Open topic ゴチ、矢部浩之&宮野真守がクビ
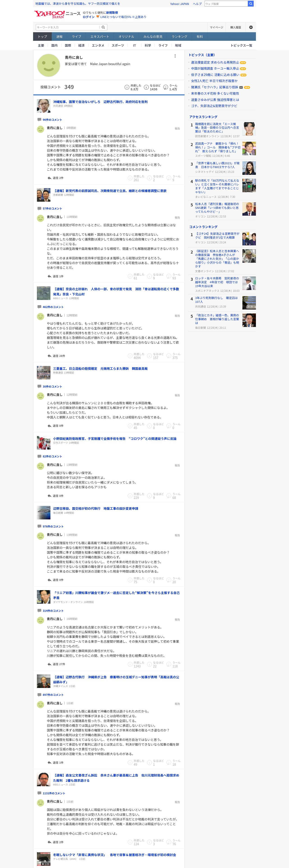This screenshot has width=289, height=868. [214, 106]
